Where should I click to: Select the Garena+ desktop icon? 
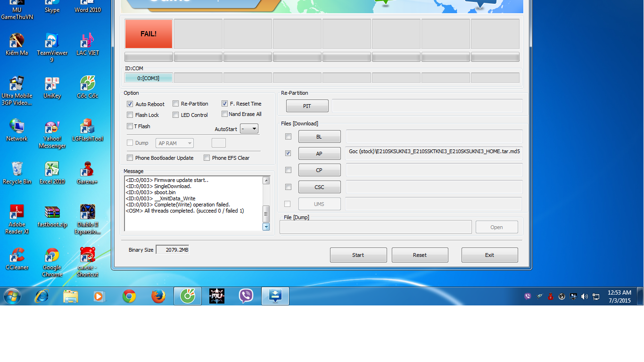pyautogui.click(x=88, y=173)
